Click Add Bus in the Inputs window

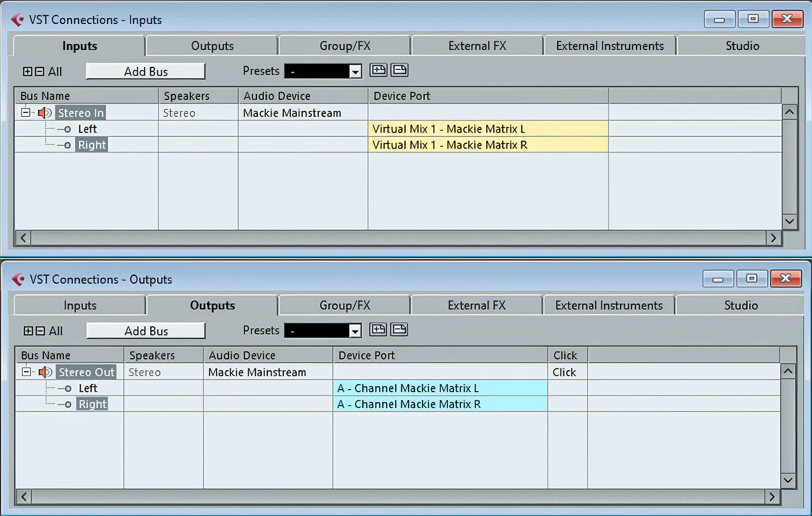146,72
